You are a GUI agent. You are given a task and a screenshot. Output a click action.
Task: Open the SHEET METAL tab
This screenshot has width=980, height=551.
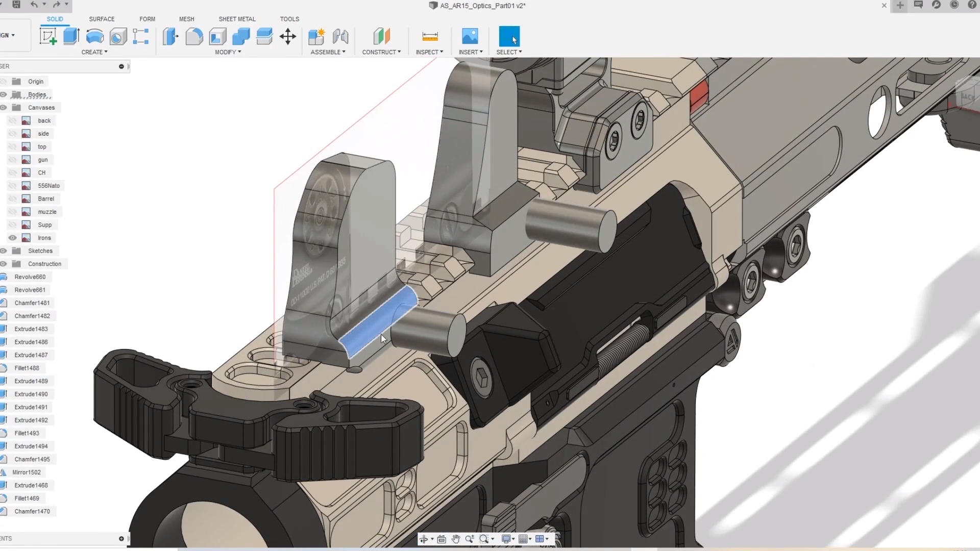(237, 19)
